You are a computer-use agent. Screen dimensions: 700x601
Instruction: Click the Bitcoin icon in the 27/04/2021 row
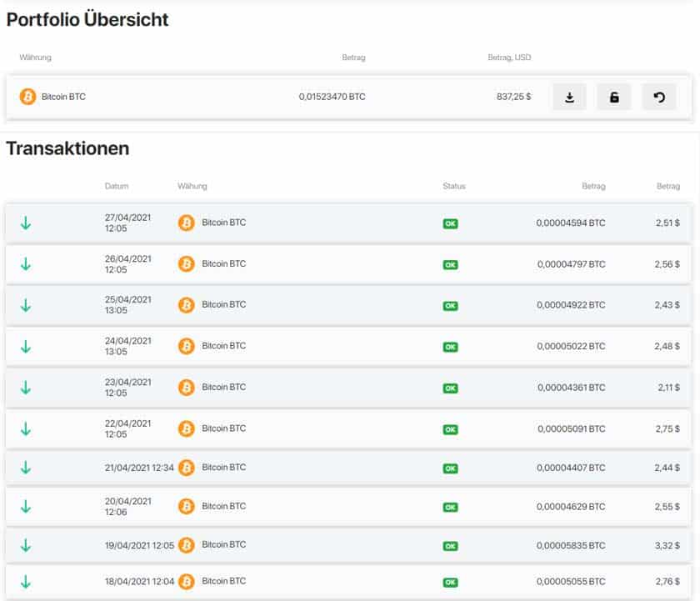coord(186,223)
